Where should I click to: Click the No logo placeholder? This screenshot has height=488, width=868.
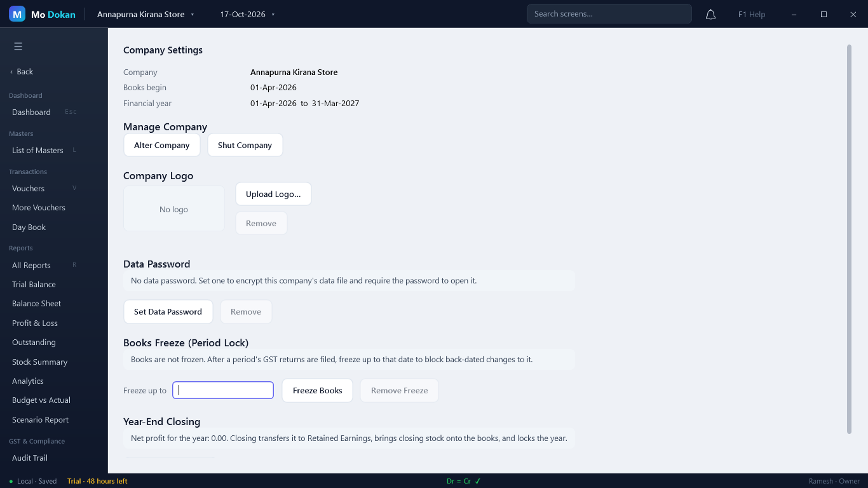click(173, 208)
